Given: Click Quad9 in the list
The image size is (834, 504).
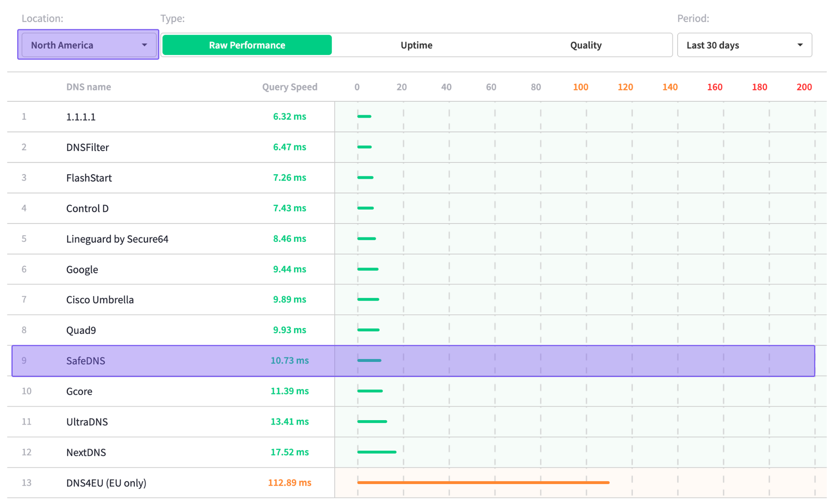Looking at the screenshot, I should [81, 330].
